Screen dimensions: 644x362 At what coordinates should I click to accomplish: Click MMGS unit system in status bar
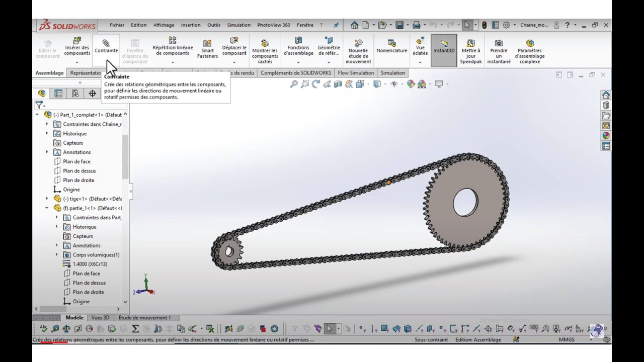point(567,340)
